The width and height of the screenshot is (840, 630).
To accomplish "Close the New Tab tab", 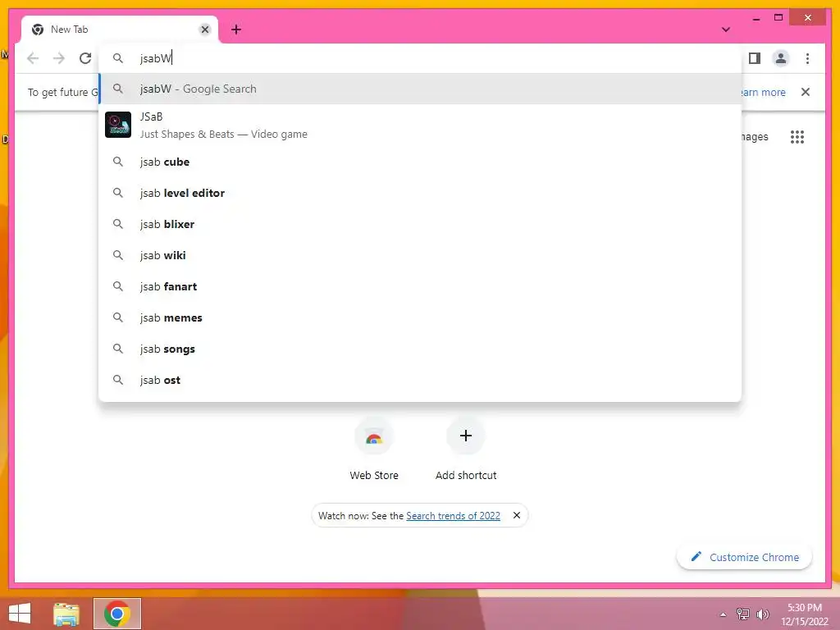I will 204,30.
